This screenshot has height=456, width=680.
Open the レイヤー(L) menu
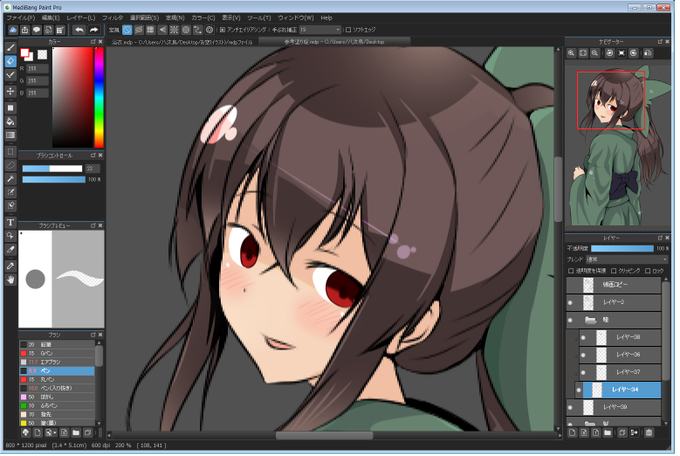point(81,18)
